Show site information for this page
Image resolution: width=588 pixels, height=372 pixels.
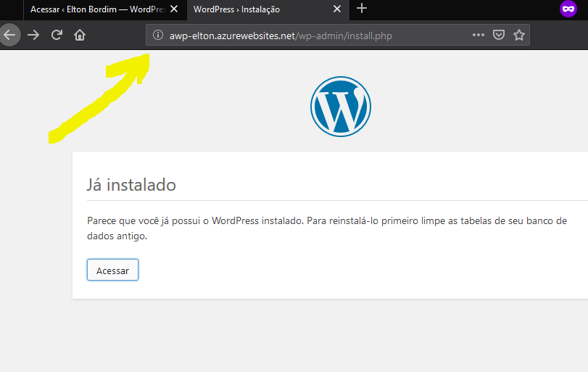pyautogui.click(x=158, y=35)
